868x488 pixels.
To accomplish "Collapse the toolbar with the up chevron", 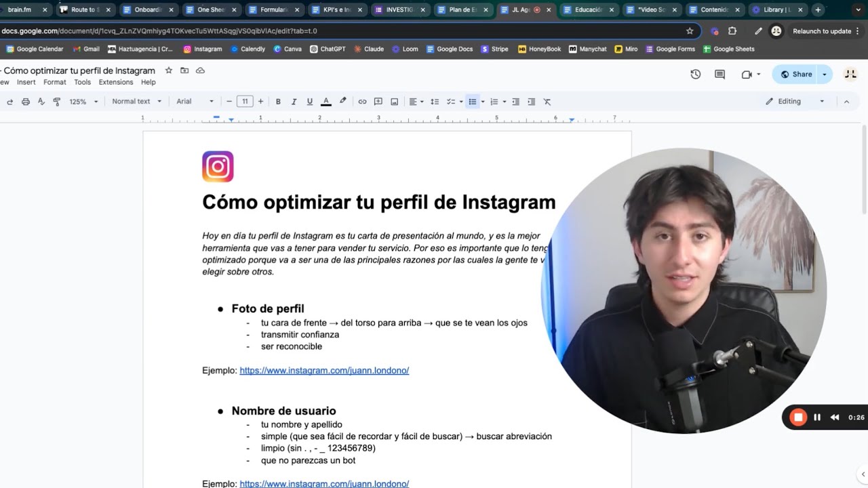I will 846,102.
